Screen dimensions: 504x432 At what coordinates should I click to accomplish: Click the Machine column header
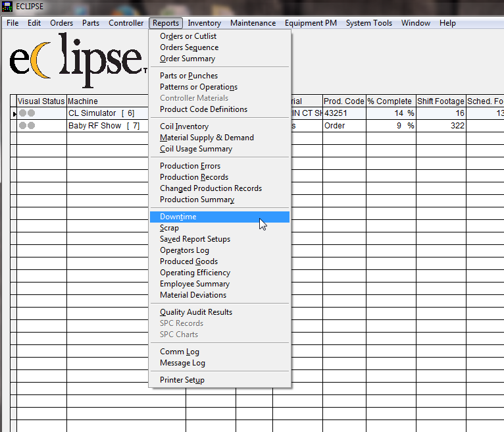tap(108, 101)
